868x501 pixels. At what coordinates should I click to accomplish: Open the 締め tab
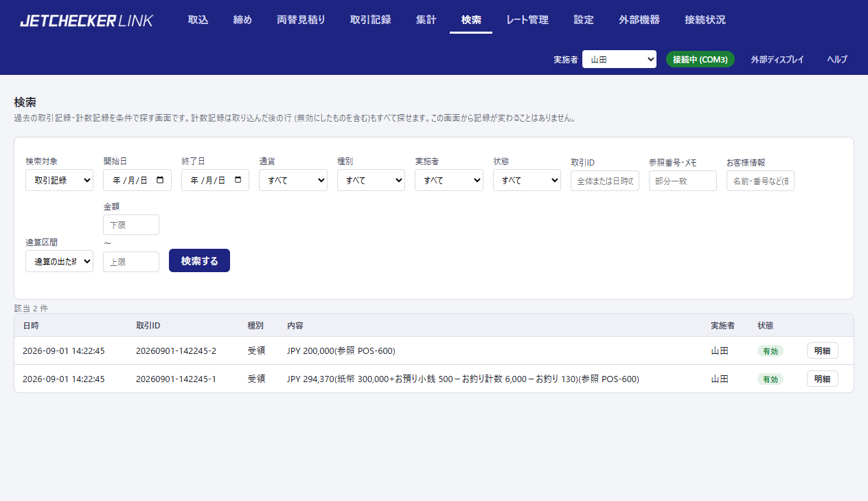pos(242,20)
